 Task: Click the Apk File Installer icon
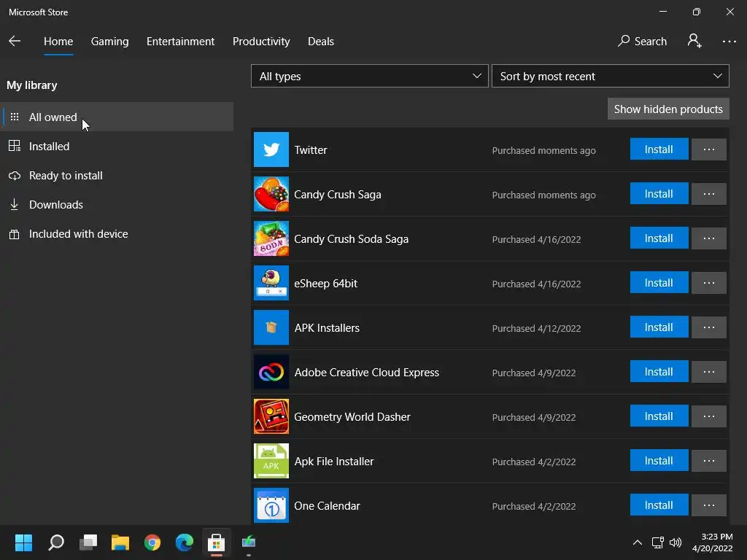tap(271, 461)
